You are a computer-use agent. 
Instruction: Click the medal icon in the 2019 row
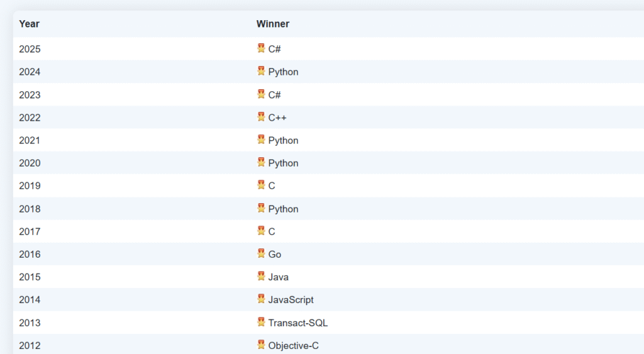click(261, 185)
